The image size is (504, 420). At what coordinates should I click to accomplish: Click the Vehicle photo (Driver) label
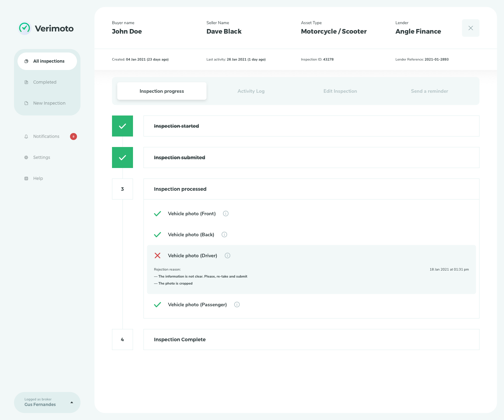(x=192, y=255)
